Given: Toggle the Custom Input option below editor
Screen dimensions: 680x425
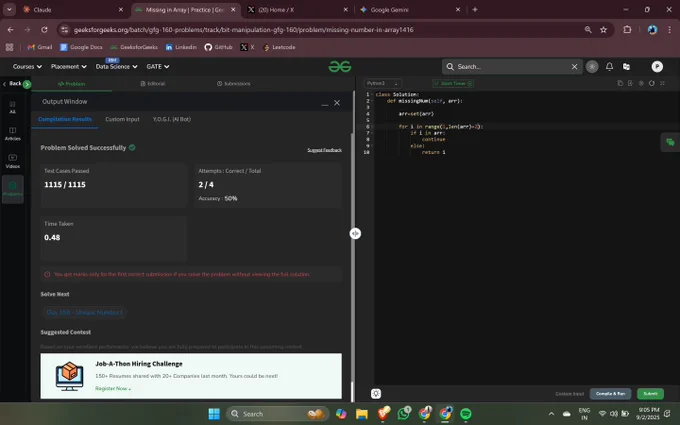Looking at the screenshot, I should click(x=569, y=394).
